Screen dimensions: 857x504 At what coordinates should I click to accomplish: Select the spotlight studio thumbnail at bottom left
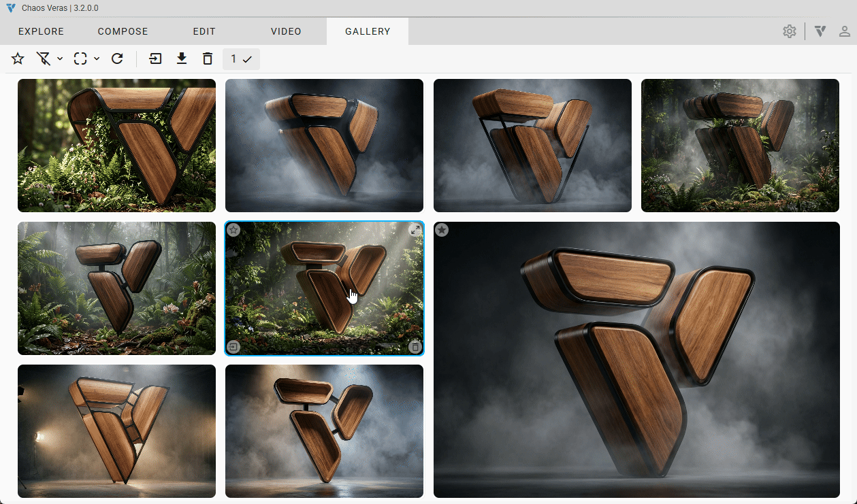(116, 431)
